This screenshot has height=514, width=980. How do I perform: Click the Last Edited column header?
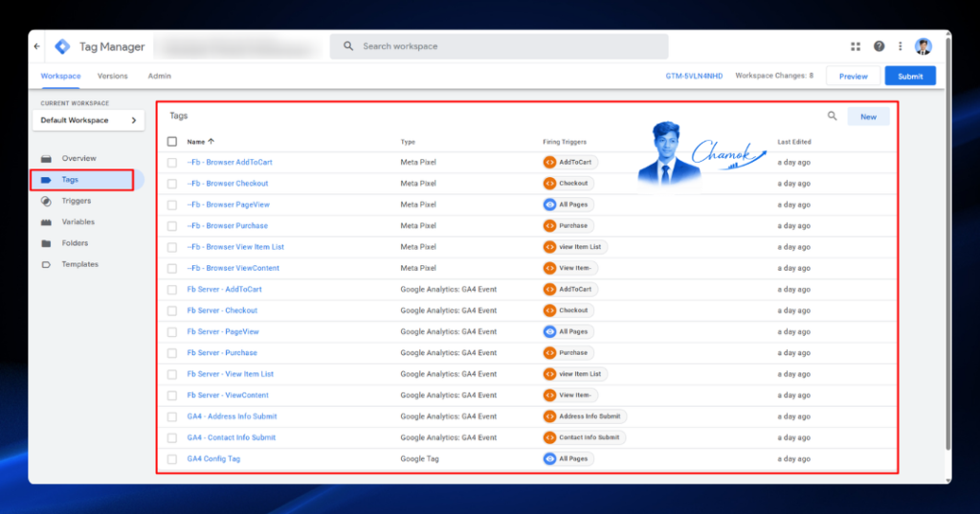pos(793,142)
